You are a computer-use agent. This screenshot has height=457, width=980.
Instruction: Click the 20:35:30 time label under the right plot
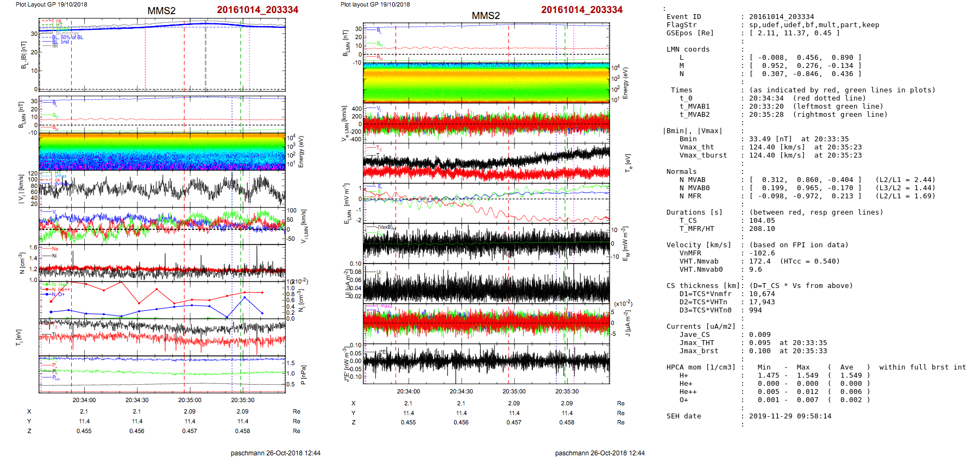(x=567, y=391)
